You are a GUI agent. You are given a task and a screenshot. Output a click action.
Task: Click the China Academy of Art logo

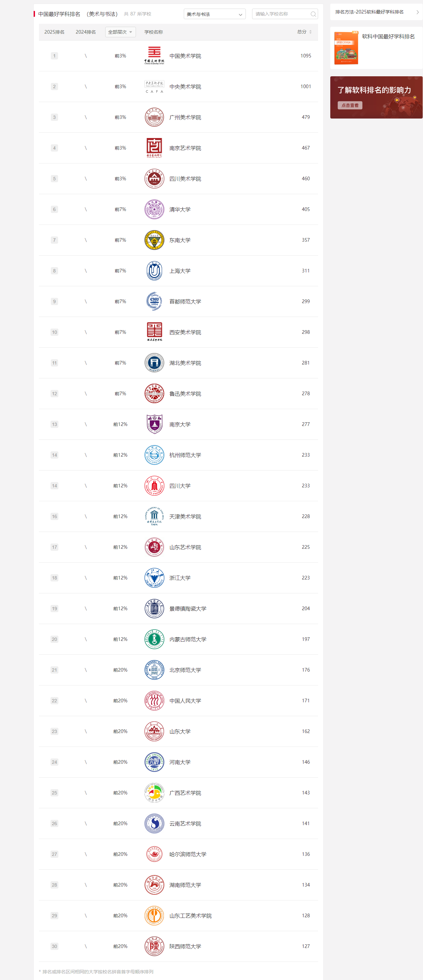[154, 55]
